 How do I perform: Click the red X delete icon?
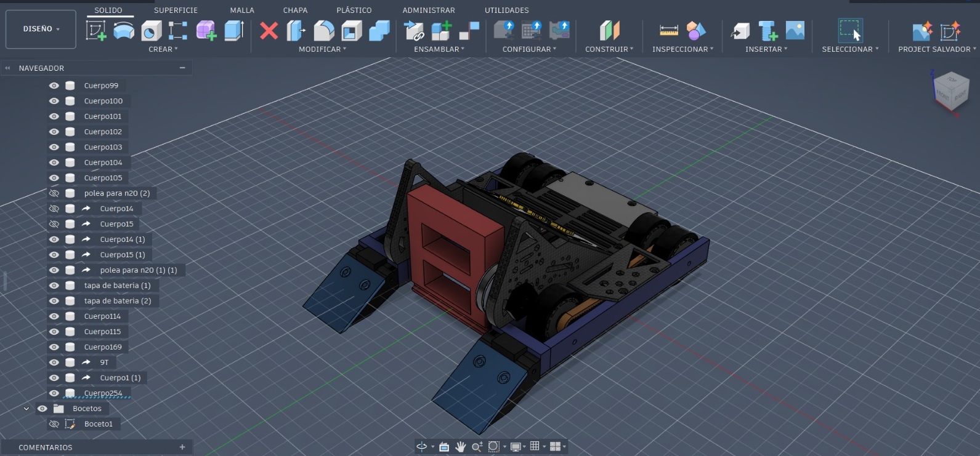[x=269, y=30]
